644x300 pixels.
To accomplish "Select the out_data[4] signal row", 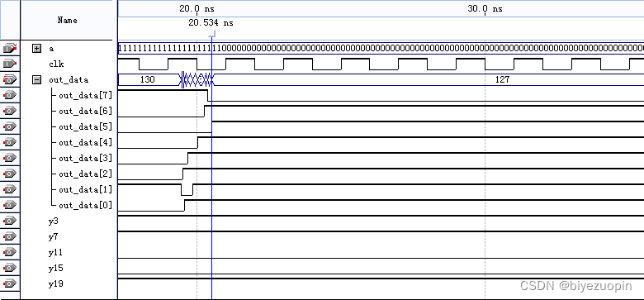I will 85,143.
